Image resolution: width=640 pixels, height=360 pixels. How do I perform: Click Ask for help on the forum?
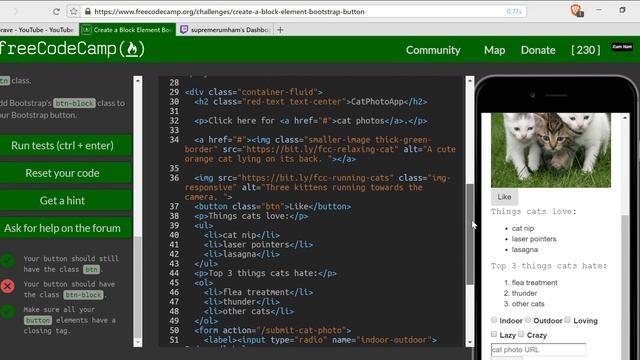click(x=65, y=228)
